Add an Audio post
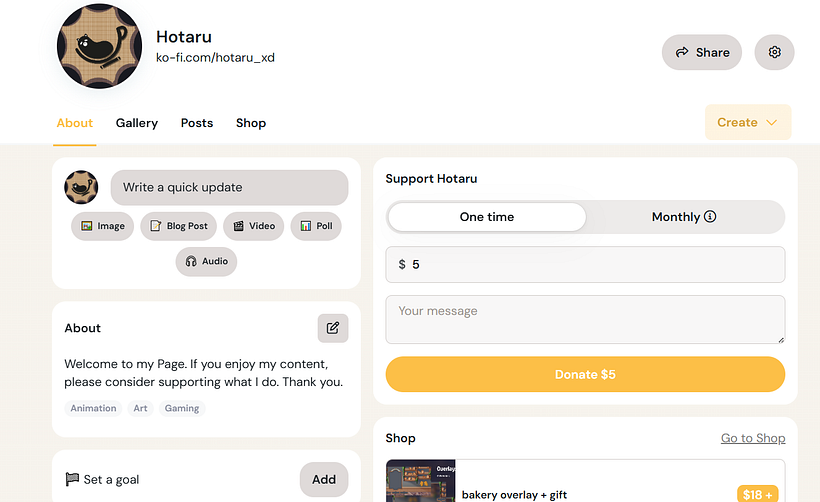Screen dimensions: 820x502 point(207,261)
